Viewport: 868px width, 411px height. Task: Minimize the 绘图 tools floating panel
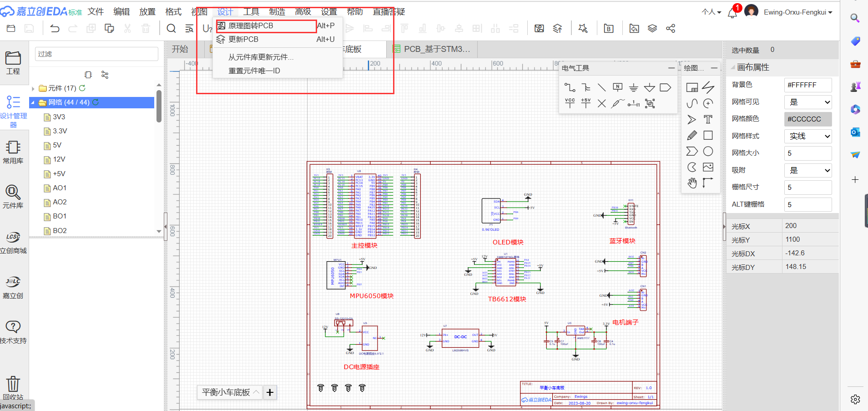click(714, 68)
